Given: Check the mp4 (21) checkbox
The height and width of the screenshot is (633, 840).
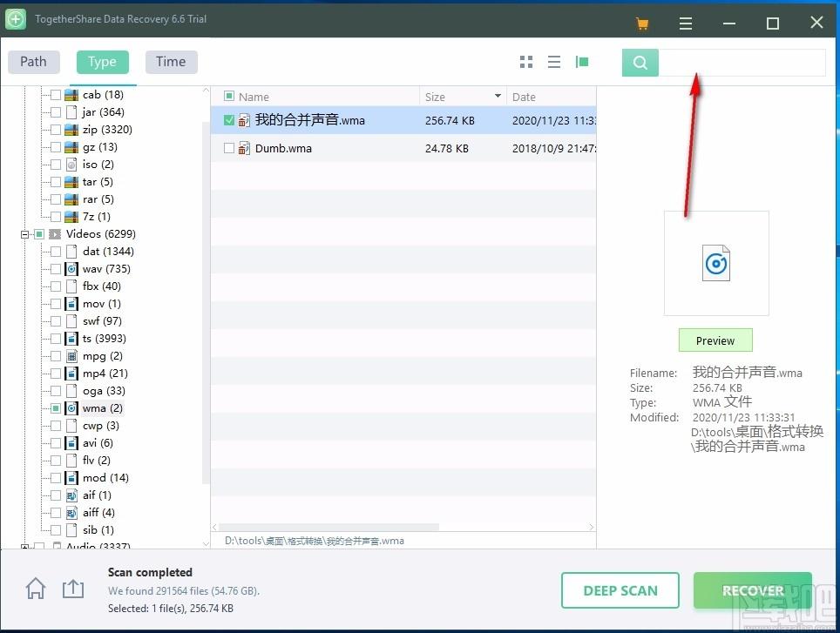Looking at the screenshot, I should point(55,374).
